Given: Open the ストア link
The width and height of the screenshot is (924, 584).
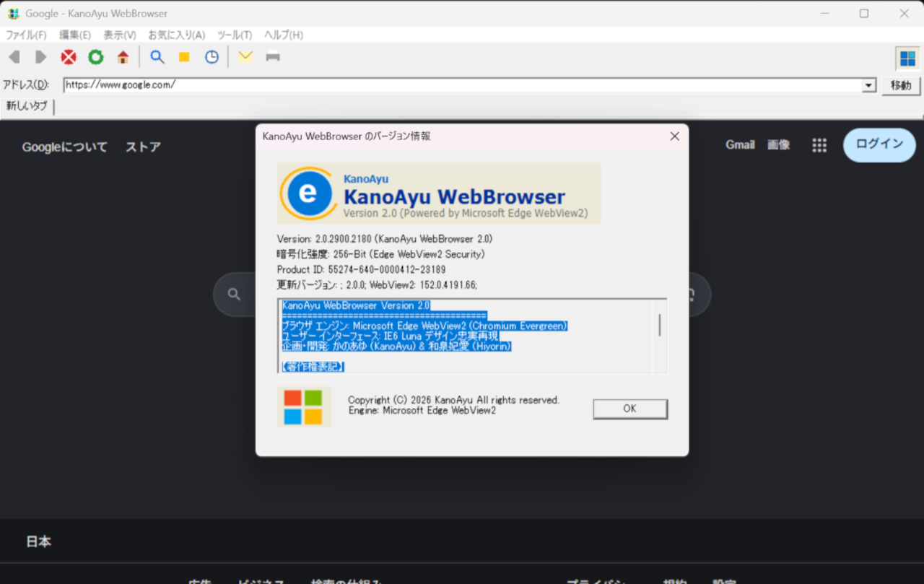Looking at the screenshot, I should [143, 147].
